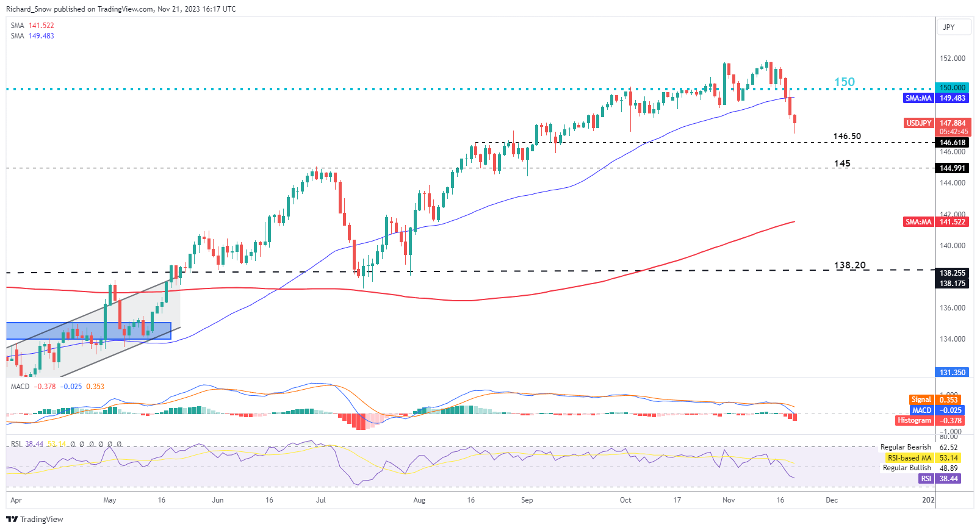Click the Sep label on time axis
The image size is (980, 530).
point(527,500)
